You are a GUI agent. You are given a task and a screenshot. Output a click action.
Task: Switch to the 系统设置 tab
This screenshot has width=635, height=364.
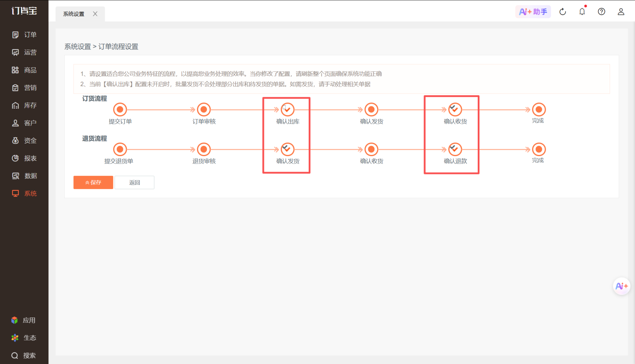[x=74, y=14]
